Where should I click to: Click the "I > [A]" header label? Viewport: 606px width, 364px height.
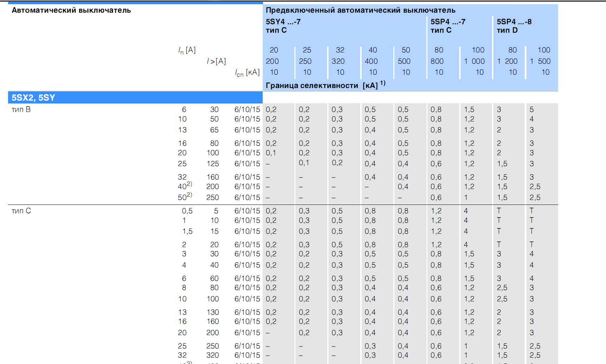click(216, 61)
